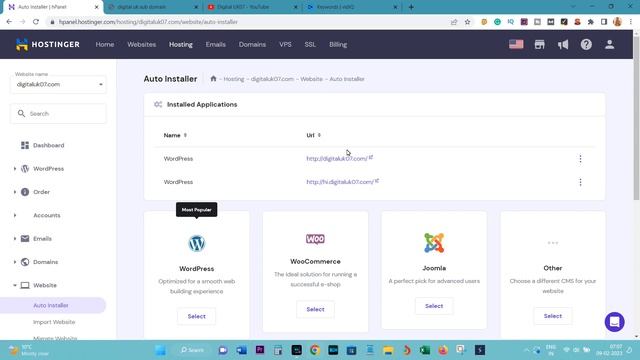Open the help question mark icon

[x=586, y=44]
